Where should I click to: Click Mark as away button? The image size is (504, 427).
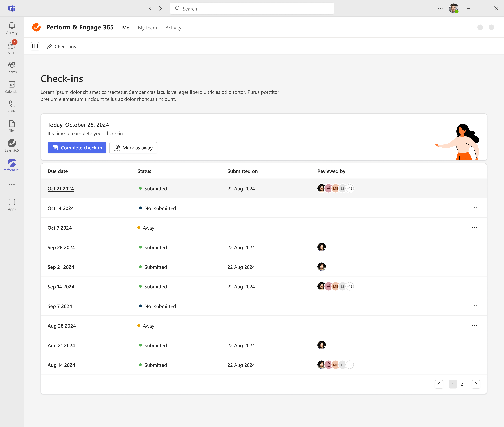pyautogui.click(x=133, y=148)
